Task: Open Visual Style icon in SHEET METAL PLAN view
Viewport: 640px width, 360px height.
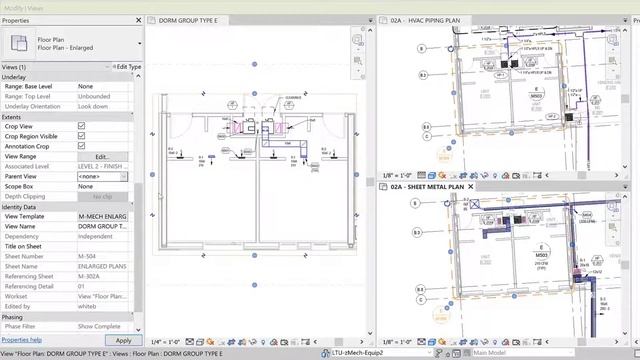Action: pyautogui.click(x=432, y=342)
